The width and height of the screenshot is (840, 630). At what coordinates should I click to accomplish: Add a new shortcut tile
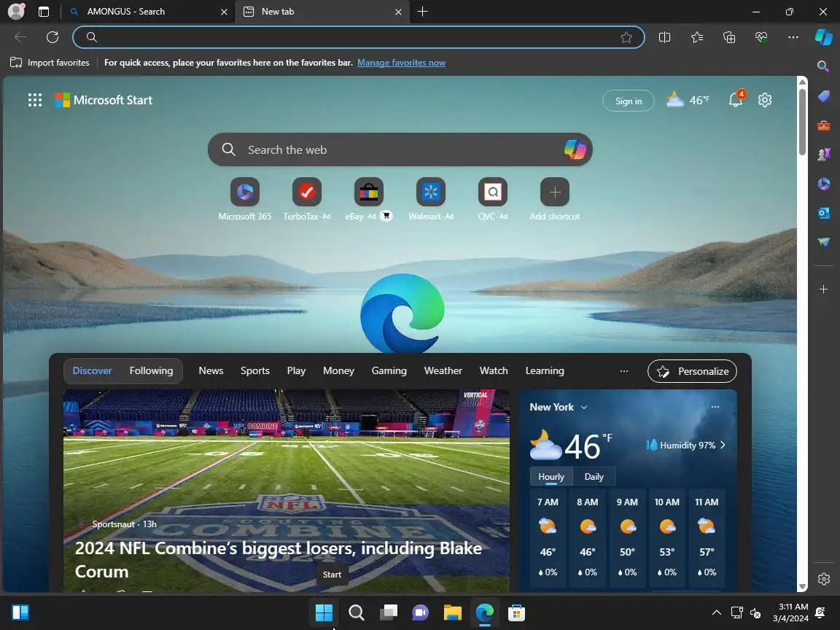[555, 199]
